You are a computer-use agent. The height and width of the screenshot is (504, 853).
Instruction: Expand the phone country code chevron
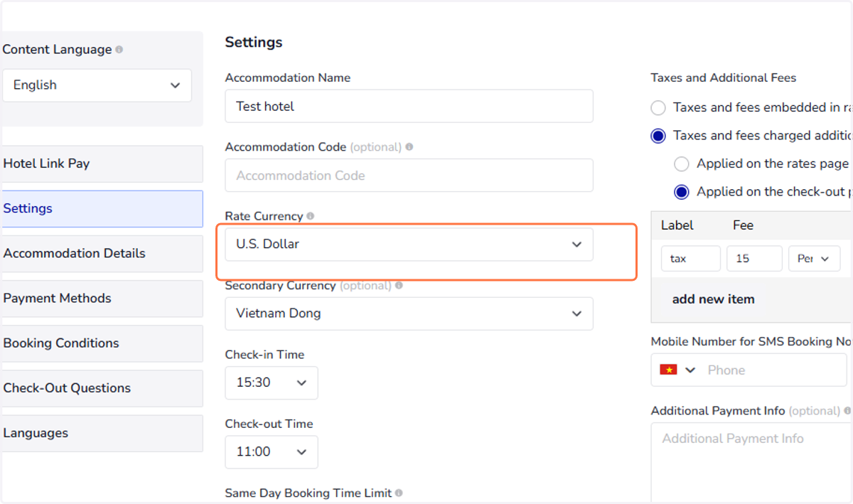(x=690, y=370)
